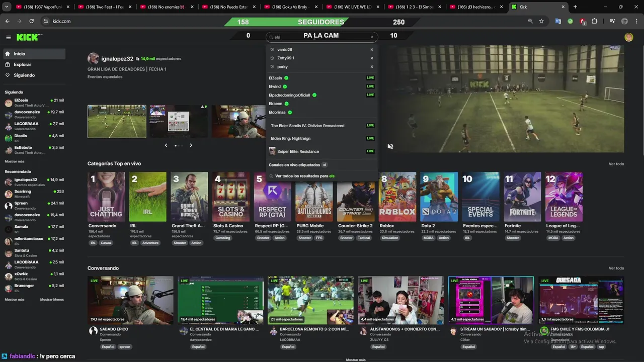This screenshot has width=644, height=362.
Task: Remove porky from recent searches
Action: click(372, 67)
